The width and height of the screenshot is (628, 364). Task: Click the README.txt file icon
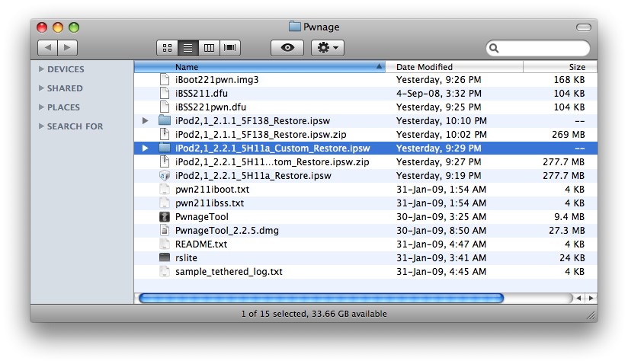[165, 244]
